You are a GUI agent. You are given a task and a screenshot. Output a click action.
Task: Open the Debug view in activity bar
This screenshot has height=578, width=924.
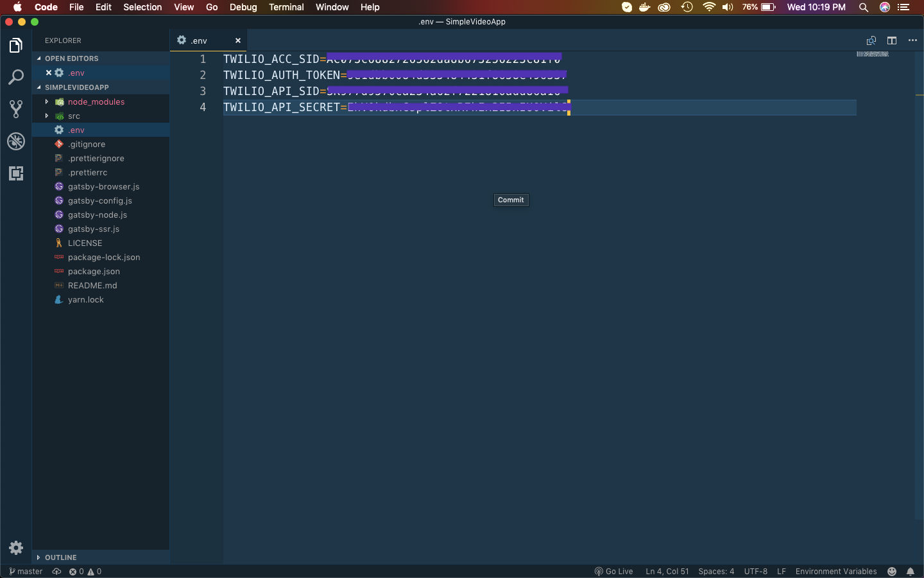click(x=16, y=141)
